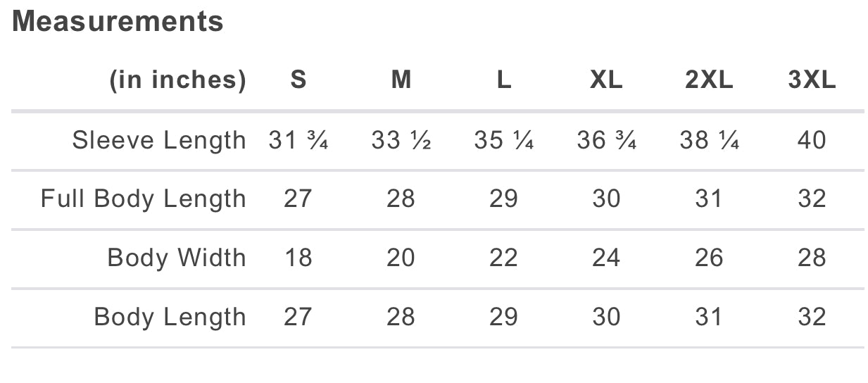Select the 3XL size column header
The image size is (868, 383).
(x=812, y=80)
